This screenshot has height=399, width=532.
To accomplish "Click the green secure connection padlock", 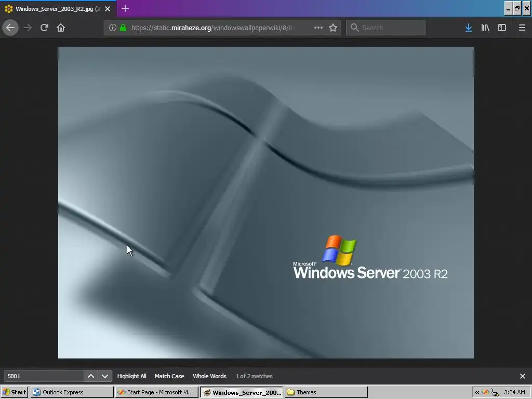I will click(123, 28).
